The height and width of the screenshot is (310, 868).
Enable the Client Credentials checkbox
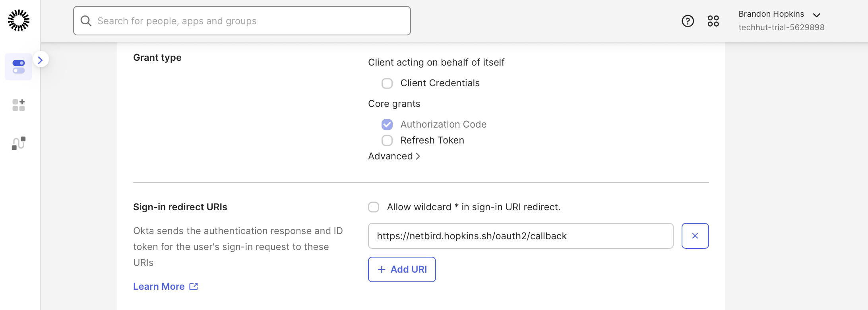[x=387, y=83]
